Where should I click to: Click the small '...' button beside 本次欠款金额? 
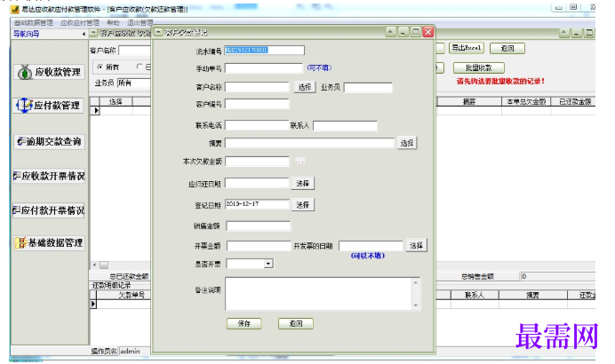(x=300, y=161)
